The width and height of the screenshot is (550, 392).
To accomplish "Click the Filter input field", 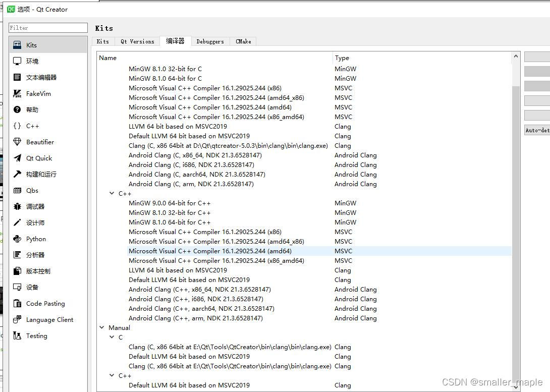I will click(x=48, y=28).
